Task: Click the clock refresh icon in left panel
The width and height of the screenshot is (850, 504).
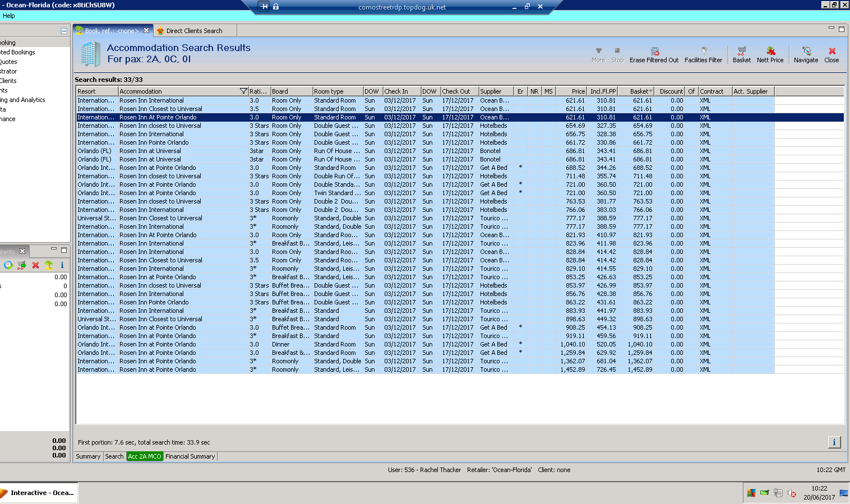Action: (8, 265)
